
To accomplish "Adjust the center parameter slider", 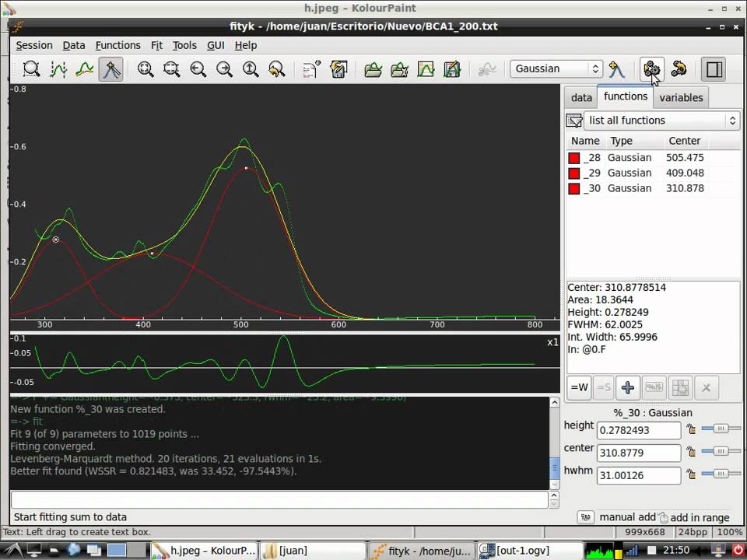I will click(x=721, y=451).
